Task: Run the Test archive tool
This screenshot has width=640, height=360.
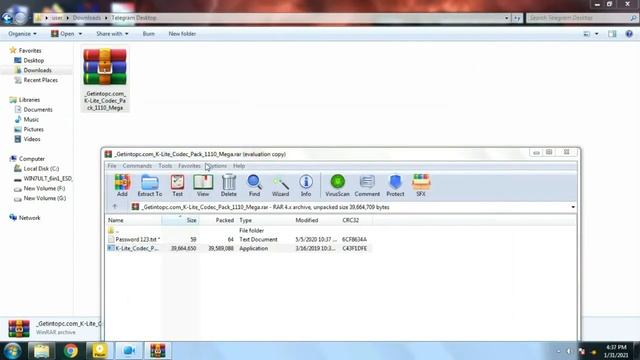Action: (x=178, y=186)
